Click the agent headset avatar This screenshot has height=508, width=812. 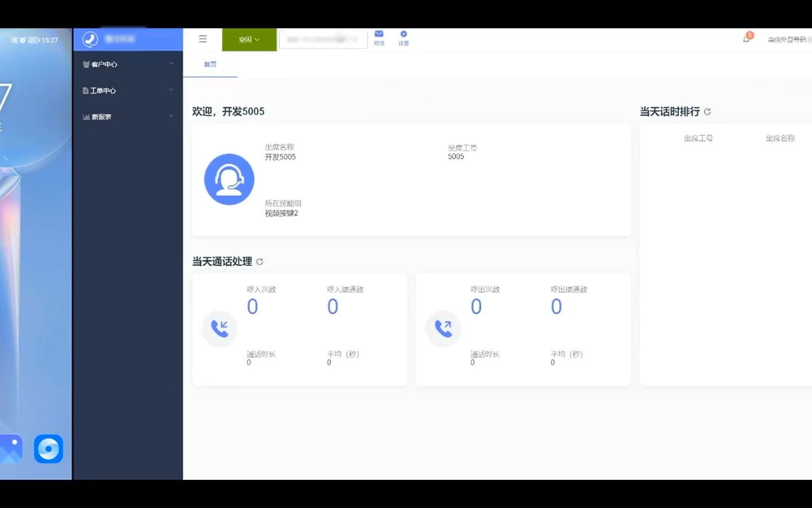click(x=229, y=179)
